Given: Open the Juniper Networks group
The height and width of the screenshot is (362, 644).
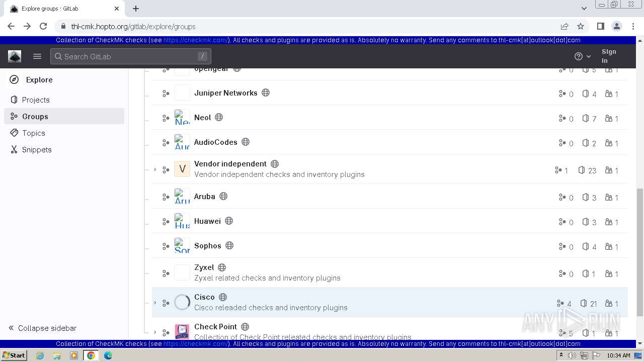Looking at the screenshot, I should coord(225,93).
